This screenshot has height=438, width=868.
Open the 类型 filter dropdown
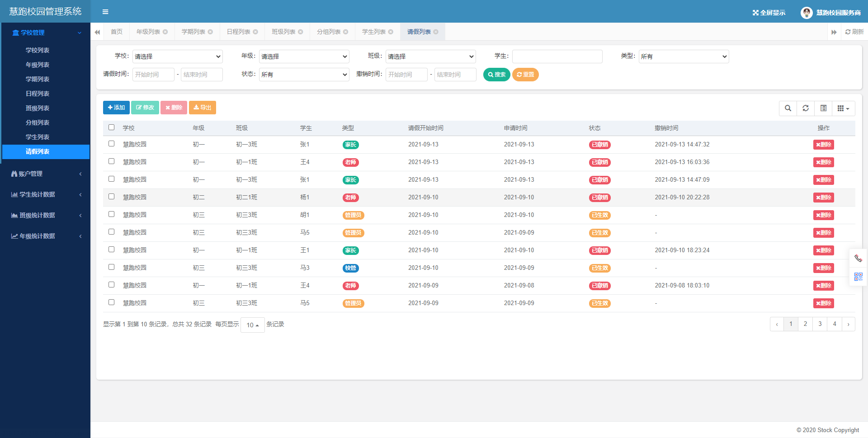tap(684, 57)
